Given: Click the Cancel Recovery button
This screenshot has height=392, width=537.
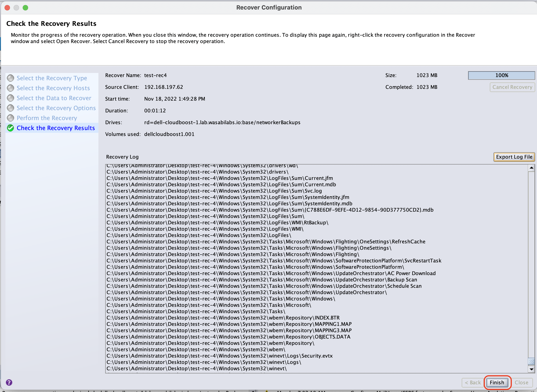Looking at the screenshot, I should 512,87.
